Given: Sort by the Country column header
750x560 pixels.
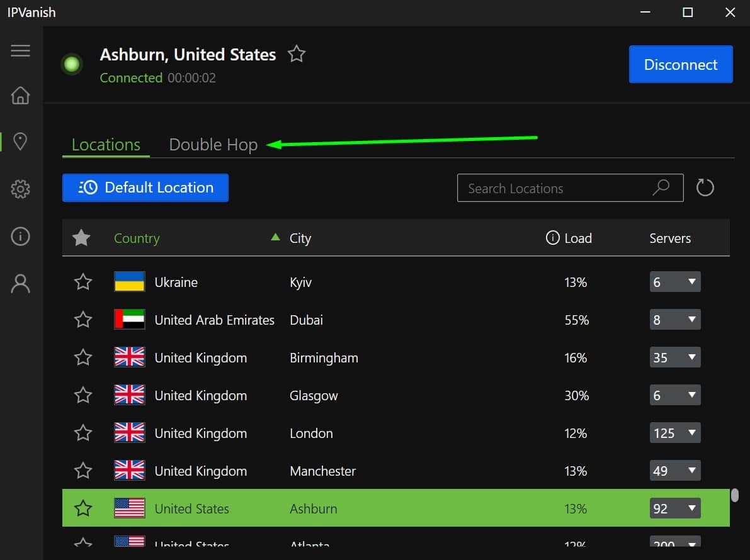Looking at the screenshot, I should coord(137,238).
